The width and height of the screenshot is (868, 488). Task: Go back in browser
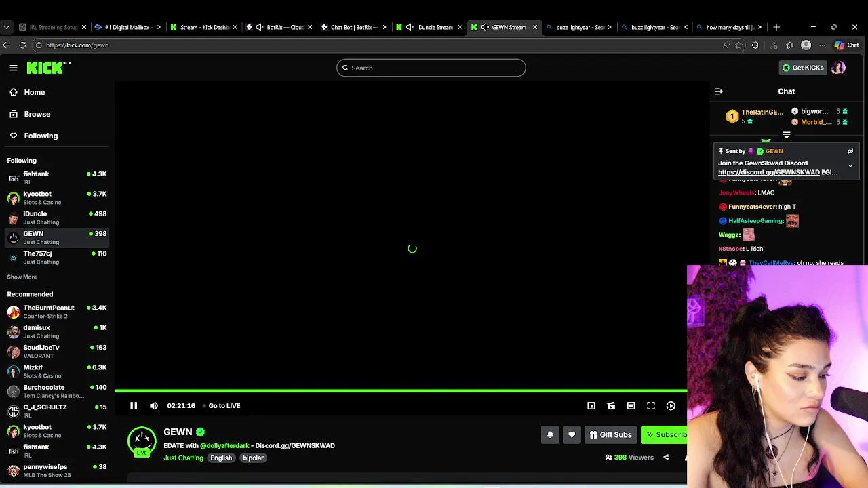click(x=6, y=45)
